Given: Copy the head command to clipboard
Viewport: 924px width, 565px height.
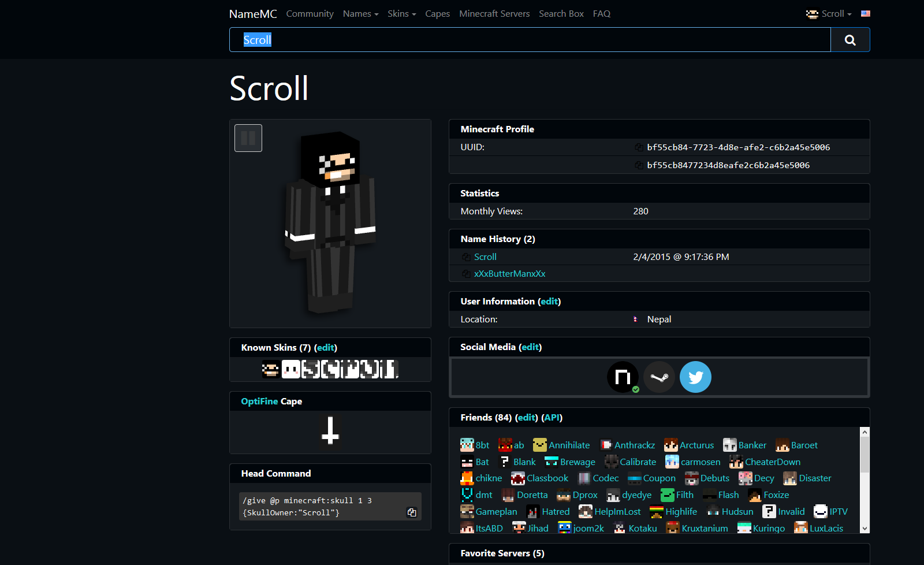Looking at the screenshot, I should coord(412,512).
